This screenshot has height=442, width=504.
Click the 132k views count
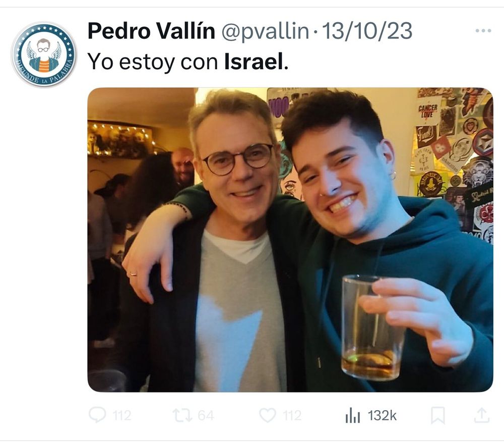(382, 415)
